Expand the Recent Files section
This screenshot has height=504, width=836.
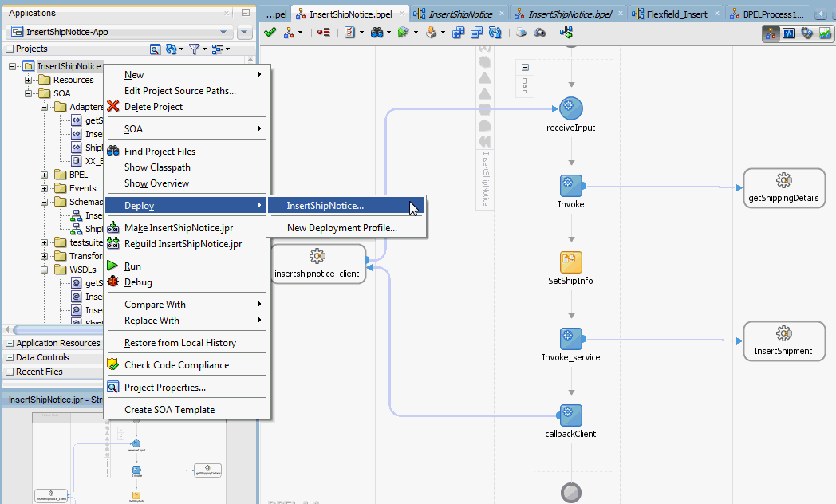click(10, 372)
